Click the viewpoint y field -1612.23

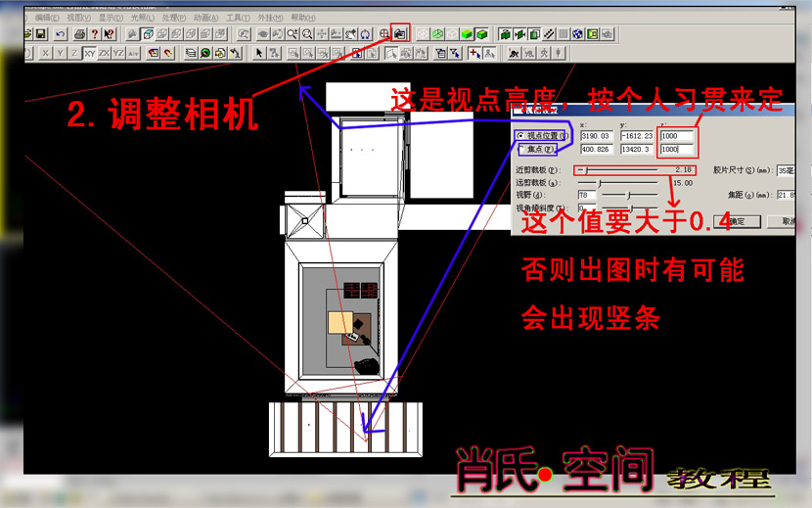637,136
